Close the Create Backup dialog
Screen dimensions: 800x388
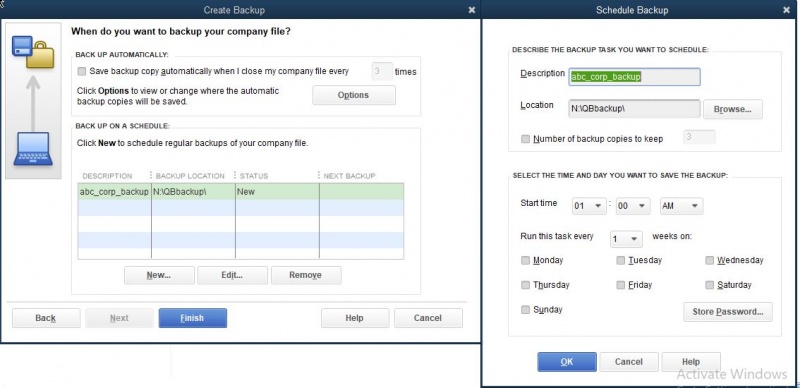[471, 10]
